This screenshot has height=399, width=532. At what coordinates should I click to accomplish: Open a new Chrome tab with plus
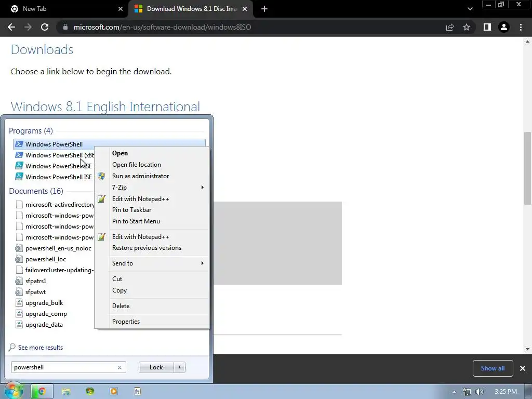pyautogui.click(x=264, y=9)
